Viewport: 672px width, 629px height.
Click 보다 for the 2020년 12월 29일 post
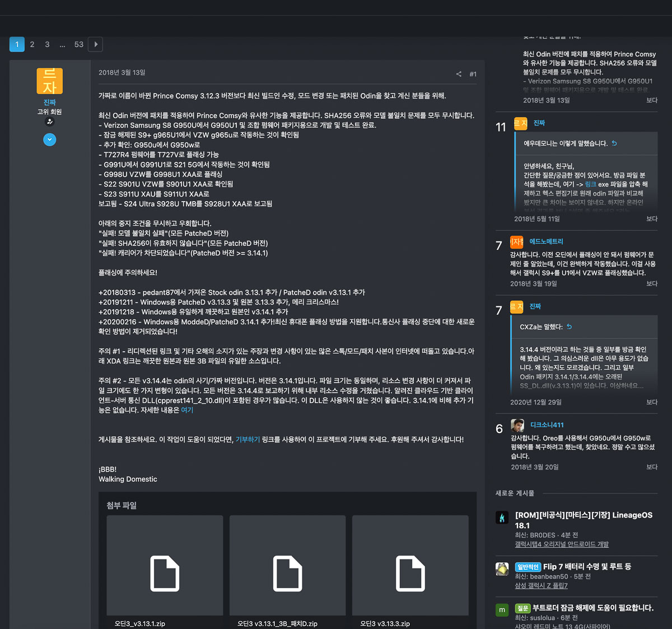click(652, 402)
